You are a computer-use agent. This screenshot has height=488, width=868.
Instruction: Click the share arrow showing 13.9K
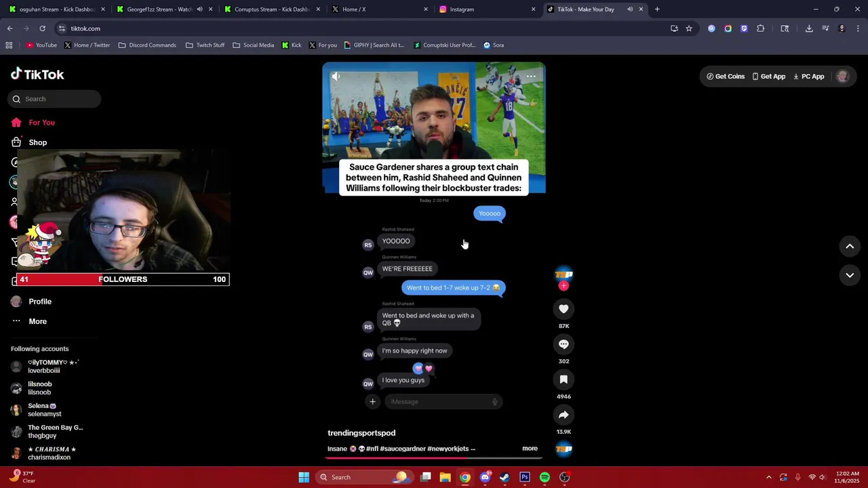[x=564, y=415]
